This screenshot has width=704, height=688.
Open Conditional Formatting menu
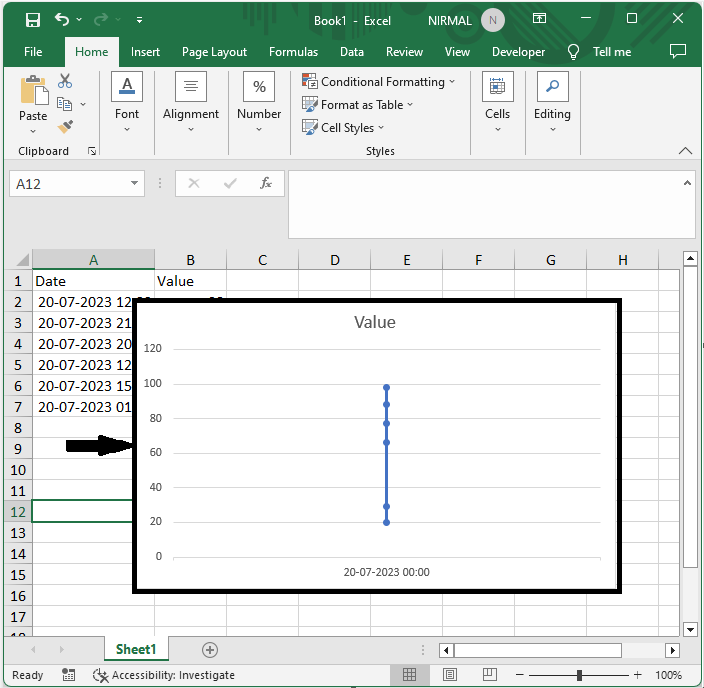(x=378, y=82)
